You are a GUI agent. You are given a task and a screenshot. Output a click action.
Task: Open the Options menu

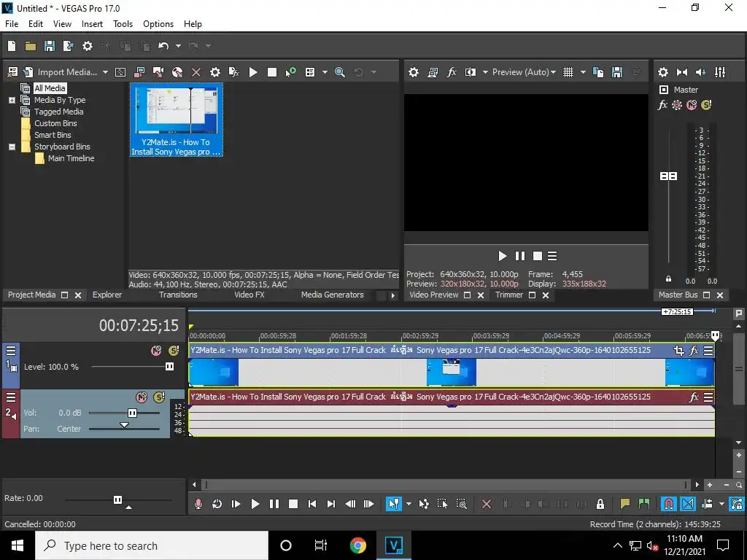pos(158,24)
